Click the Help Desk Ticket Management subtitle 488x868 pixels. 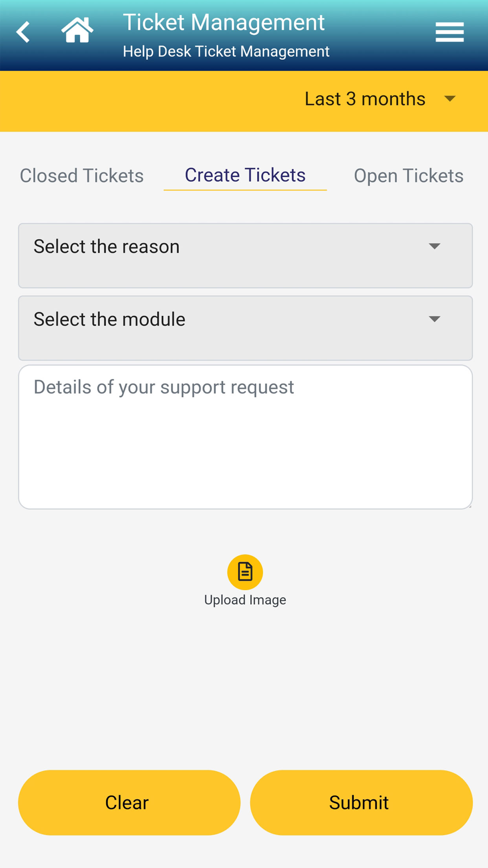click(226, 51)
